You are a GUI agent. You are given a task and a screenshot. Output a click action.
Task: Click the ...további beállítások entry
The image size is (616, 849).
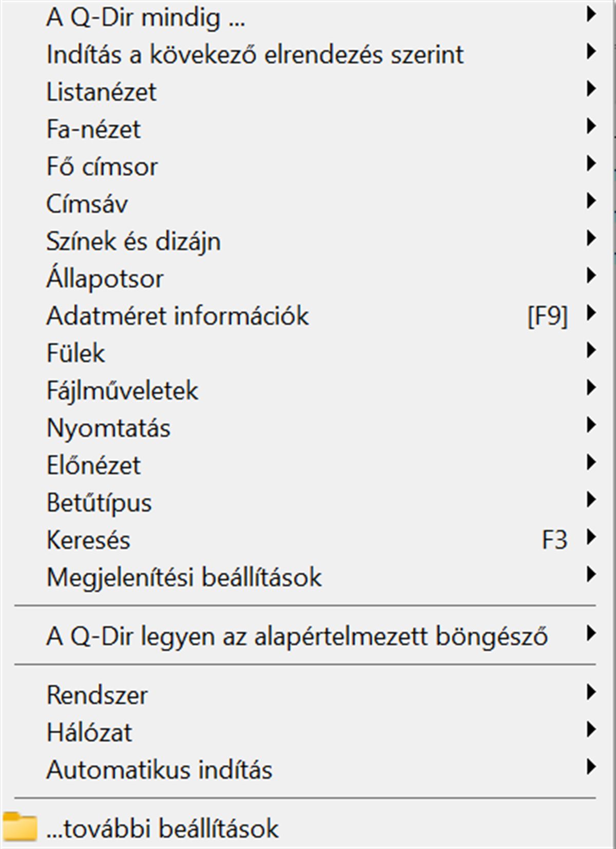click(162, 828)
